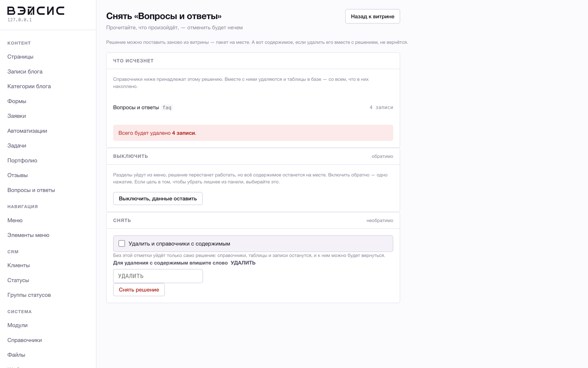Image resolution: width=588 pixels, height=368 pixels.
Task: Check "Удалить и справочники с содержимым" checkbox
Action: coord(122,243)
